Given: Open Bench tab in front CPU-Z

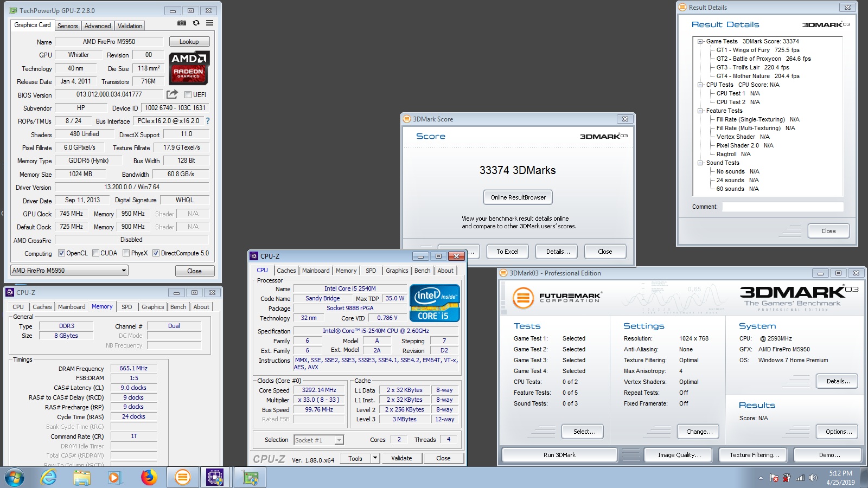Looking at the screenshot, I should tap(423, 271).
